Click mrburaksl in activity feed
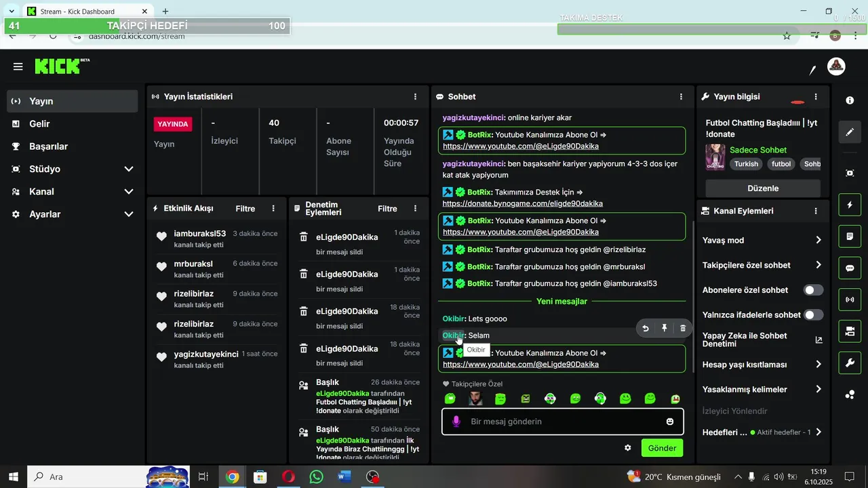 coord(193,264)
